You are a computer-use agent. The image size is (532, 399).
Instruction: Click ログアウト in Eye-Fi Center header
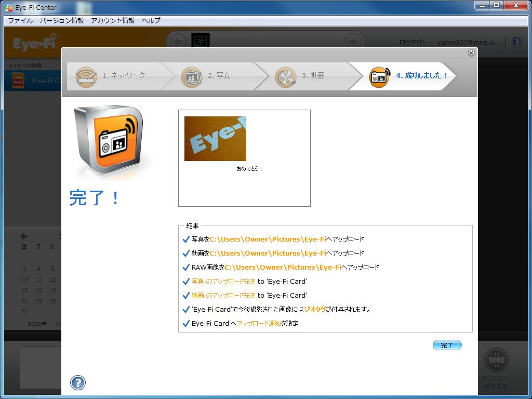[412, 43]
